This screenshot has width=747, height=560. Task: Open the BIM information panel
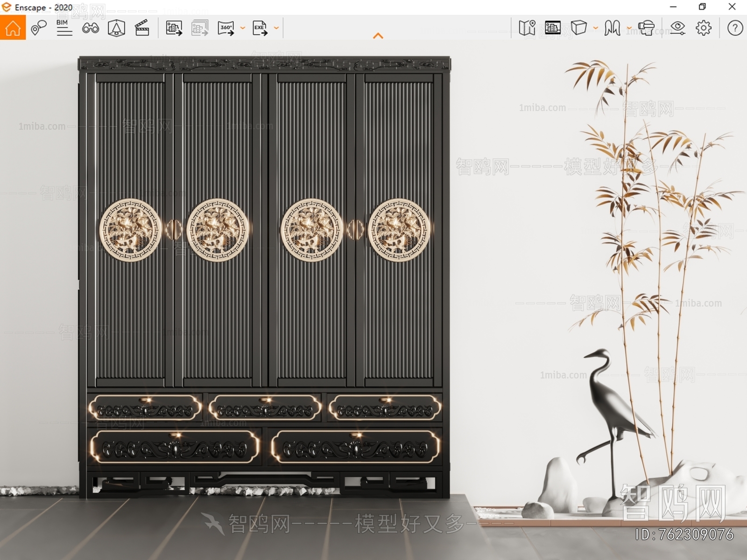click(64, 28)
